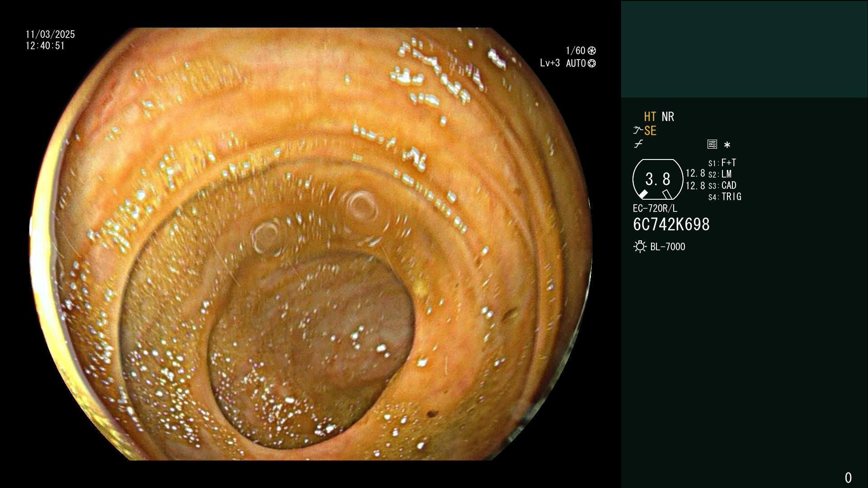Click the time 12:40:51
Image resolution: width=868 pixels, height=488 pixels.
(x=45, y=46)
